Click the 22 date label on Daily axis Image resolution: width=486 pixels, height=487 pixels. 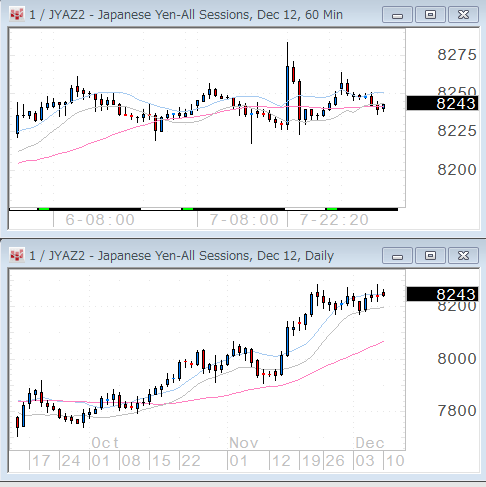191,461
